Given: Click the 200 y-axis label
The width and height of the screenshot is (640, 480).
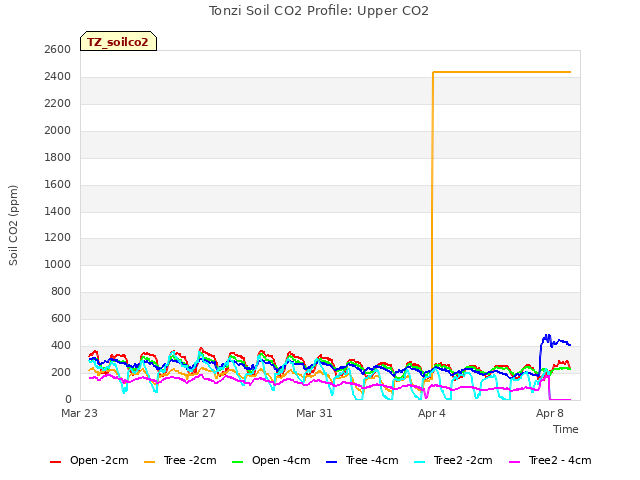Looking at the screenshot, I should click(61, 372).
